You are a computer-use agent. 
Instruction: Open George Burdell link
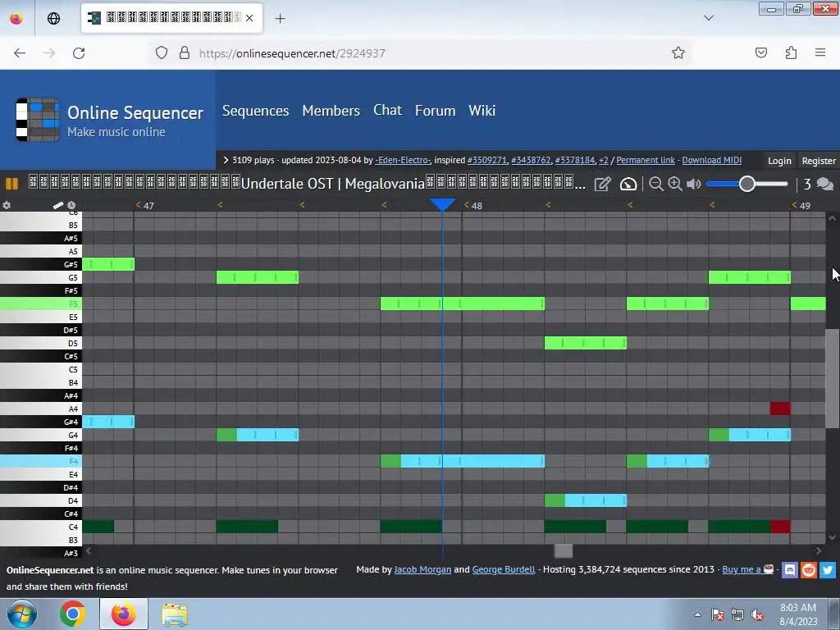pyautogui.click(x=504, y=569)
